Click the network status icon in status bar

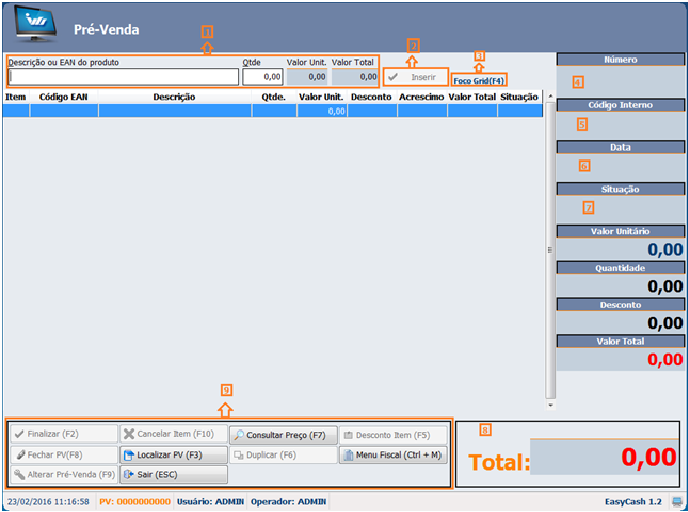(x=678, y=501)
